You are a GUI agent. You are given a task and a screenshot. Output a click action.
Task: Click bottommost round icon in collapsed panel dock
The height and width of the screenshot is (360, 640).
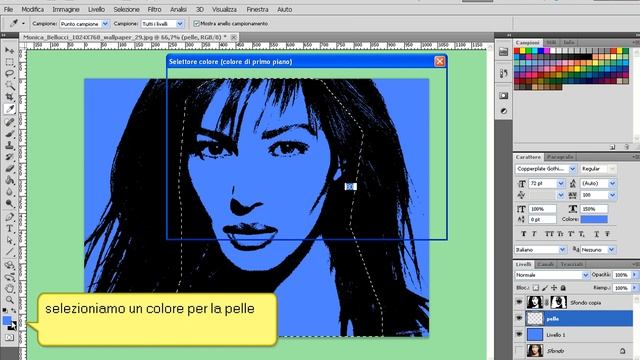pyautogui.click(x=503, y=111)
